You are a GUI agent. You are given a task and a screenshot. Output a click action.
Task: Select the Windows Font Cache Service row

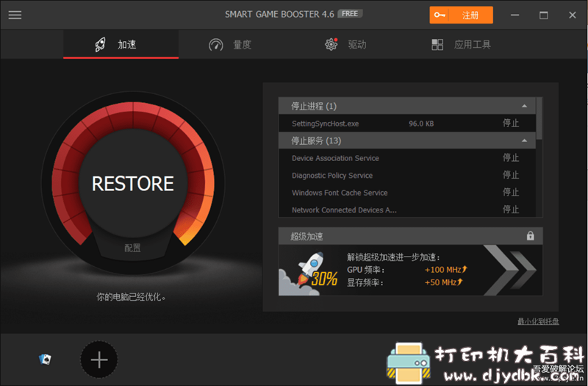click(407, 193)
